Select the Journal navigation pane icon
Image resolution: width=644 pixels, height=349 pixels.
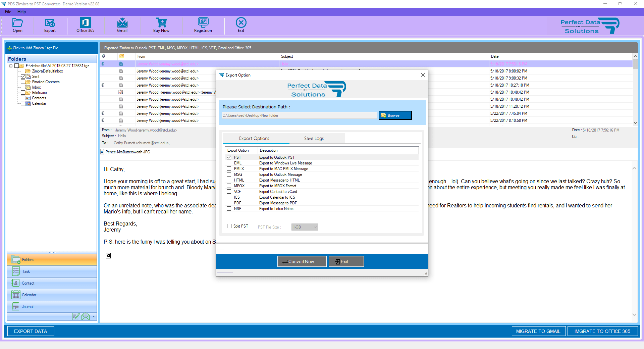(15, 306)
